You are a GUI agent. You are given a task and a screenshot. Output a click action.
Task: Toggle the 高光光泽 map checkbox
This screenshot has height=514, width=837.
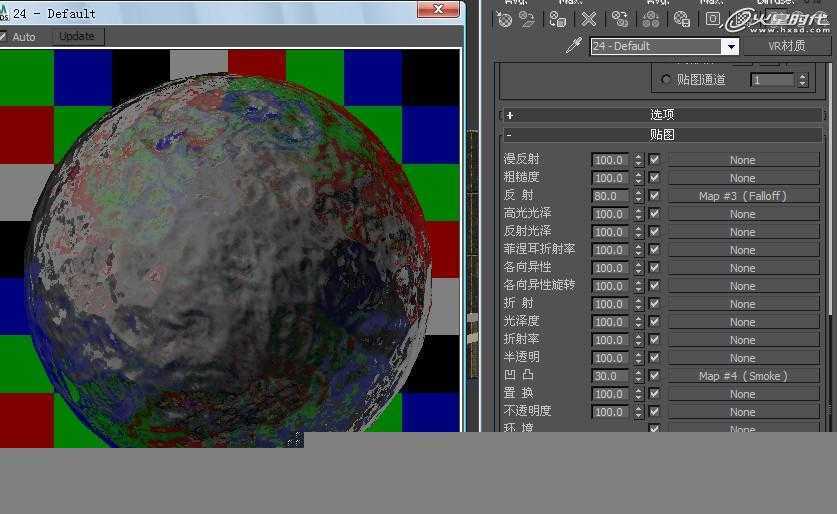click(654, 213)
